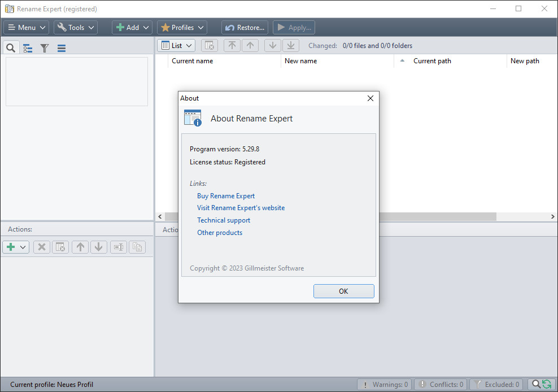Click the move up arrow in file list toolbar
Image resolution: width=558 pixels, height=392 pixels.
250,46
